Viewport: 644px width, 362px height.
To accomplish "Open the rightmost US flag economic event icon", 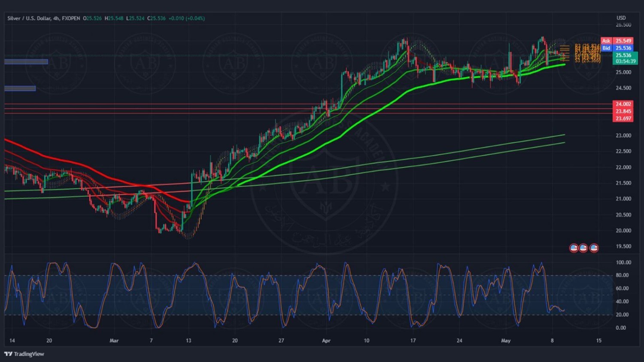I will (594, 248).
